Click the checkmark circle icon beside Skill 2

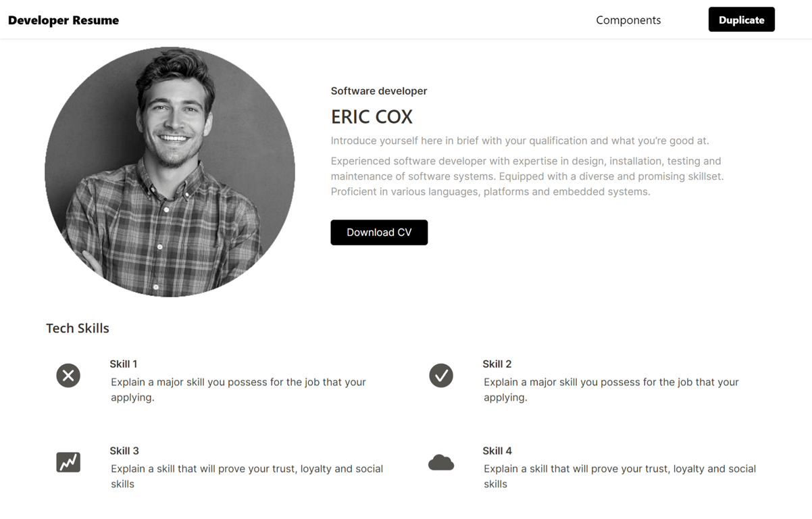pyautogui.click(x=441, y=375)
